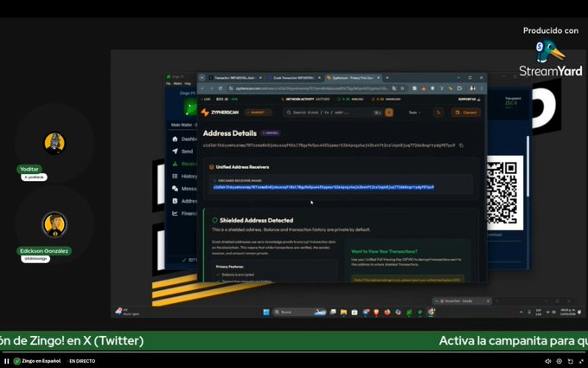
Task: Open the Help menu in Zingo PC
Action: [x=188, y=83]
